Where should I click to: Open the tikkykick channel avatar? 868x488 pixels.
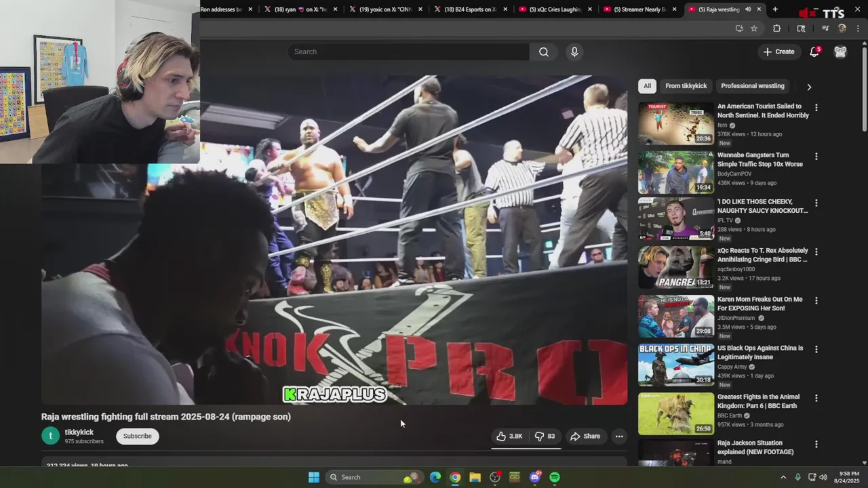click(51, 436)
